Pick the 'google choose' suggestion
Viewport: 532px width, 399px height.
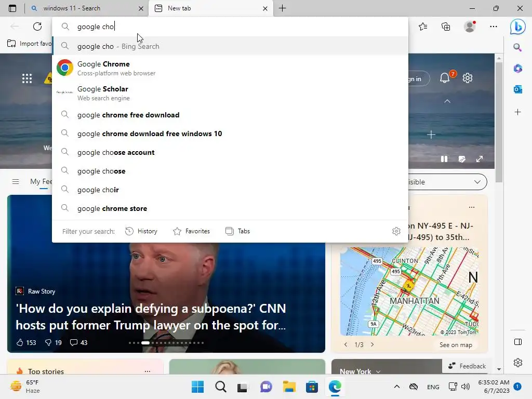point(230,171)
